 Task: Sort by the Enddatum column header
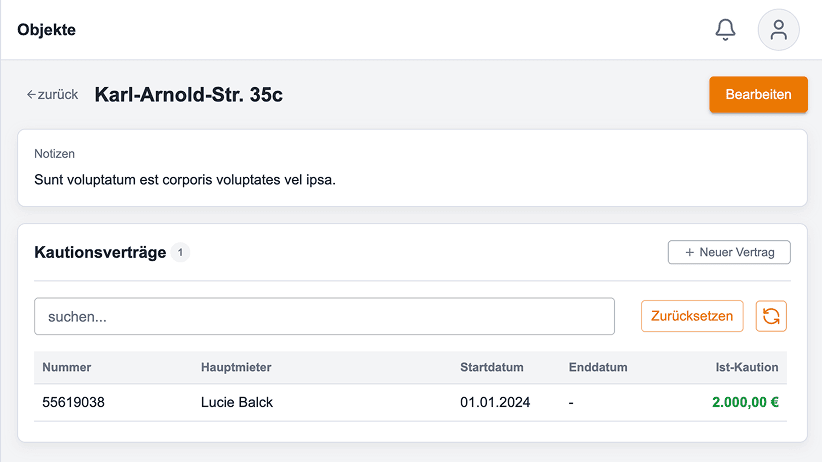pos(598,367)
